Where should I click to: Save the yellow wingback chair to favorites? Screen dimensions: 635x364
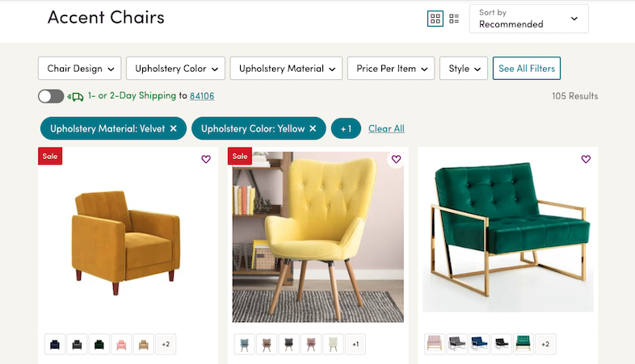(x=396, y=159)
